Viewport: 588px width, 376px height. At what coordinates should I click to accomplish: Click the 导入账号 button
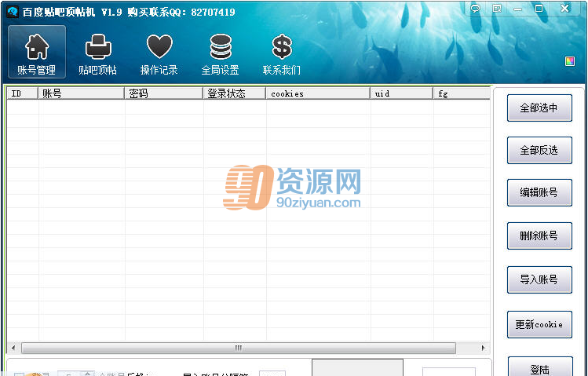coord(539,279)
